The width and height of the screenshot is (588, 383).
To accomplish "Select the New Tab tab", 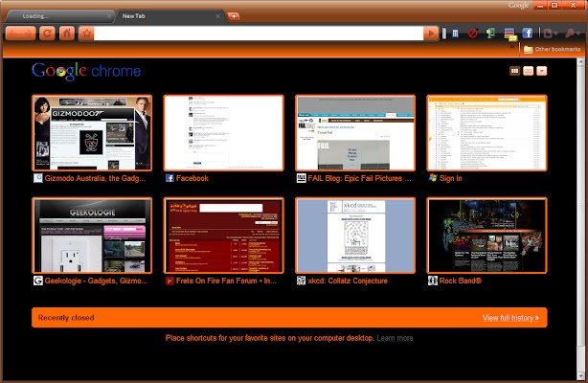I will click(x=169, y=16).
